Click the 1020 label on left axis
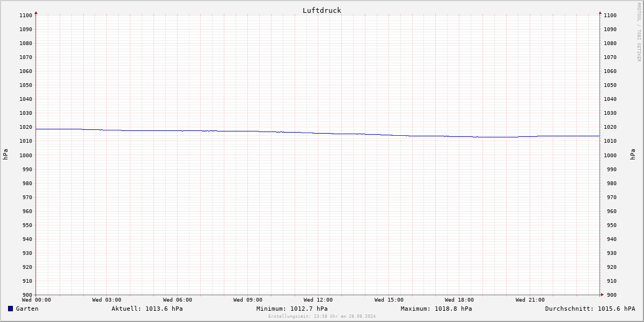Screen dimensions: 644x322 [x=26, y=127]
